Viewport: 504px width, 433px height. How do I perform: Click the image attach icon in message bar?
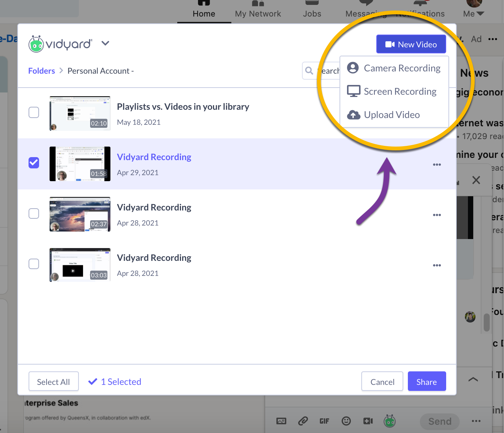281,421
